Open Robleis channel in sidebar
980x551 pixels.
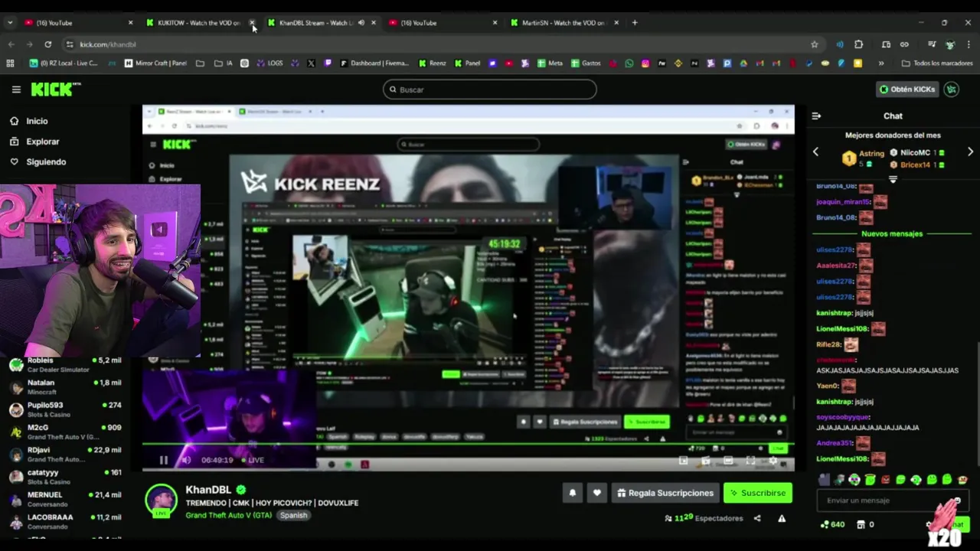pyautogui.click(x=65, y=364)
